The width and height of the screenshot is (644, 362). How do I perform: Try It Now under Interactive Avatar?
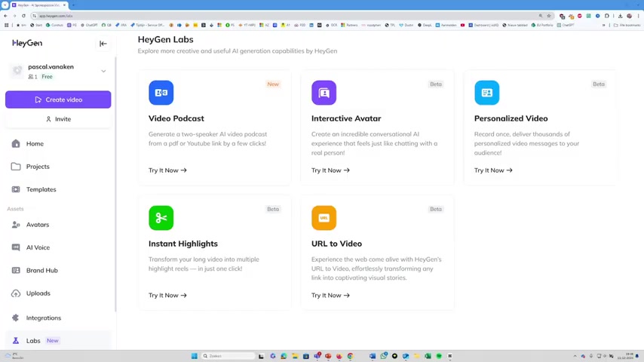(x=330, y=170)
